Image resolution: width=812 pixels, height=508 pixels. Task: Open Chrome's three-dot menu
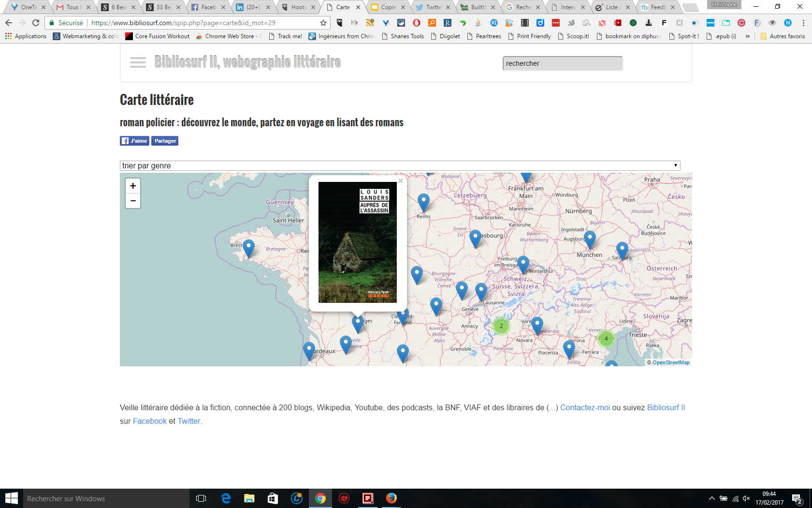pyautogui.click(x=803, y=23)
